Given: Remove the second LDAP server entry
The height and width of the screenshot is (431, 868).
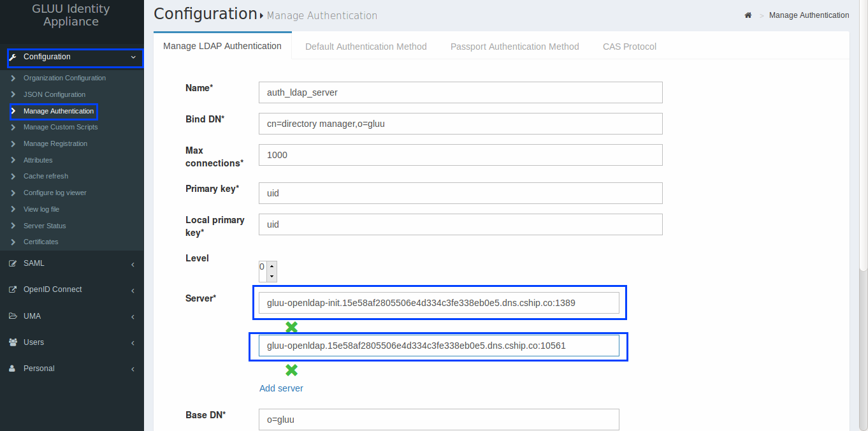Looking at the screenshot, I should 291,370.
